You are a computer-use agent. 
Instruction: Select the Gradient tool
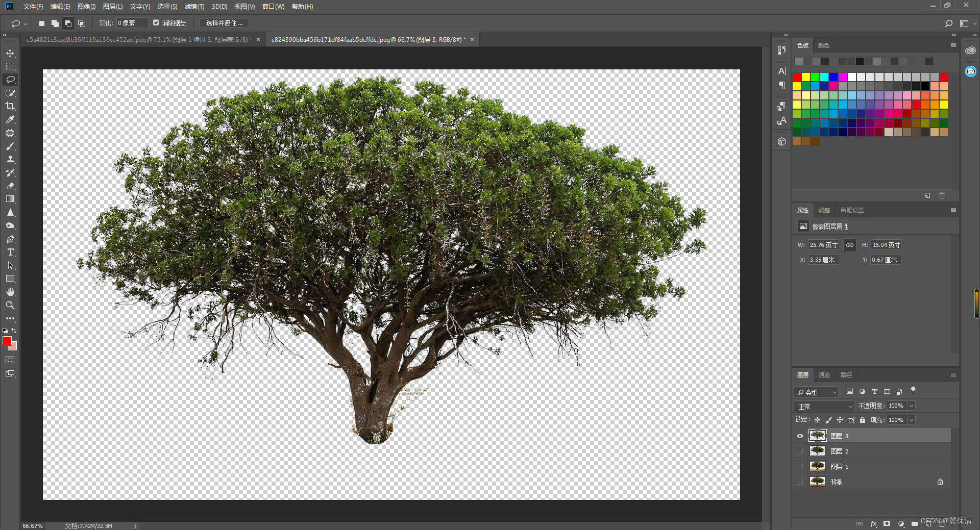tap(10, 199)
